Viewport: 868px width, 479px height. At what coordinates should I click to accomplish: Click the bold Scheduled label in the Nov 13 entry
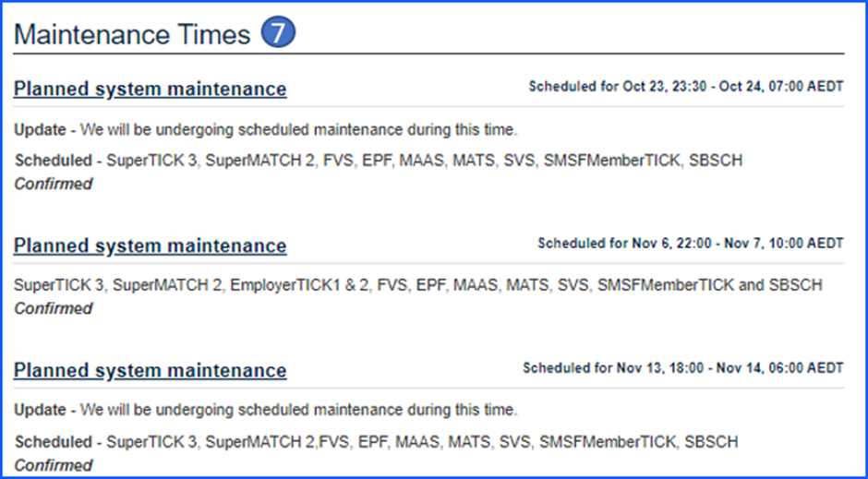[x=53, y=442]
